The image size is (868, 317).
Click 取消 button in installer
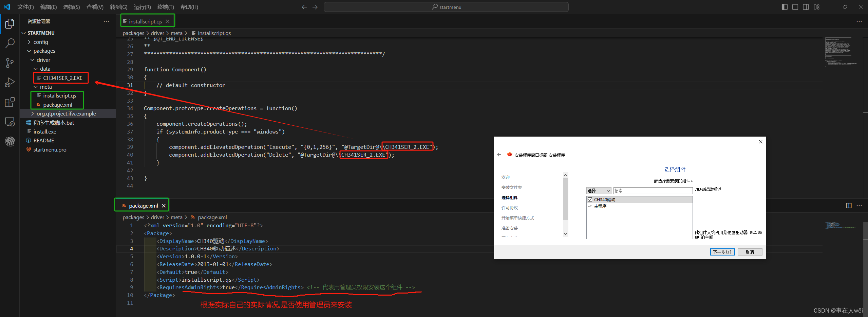coord(750,252)
